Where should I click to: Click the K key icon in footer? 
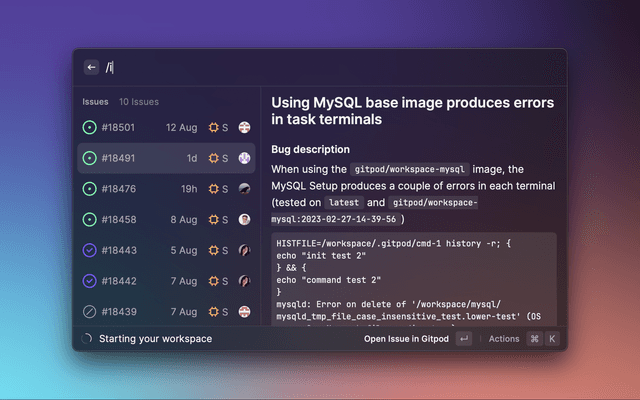[551, 339]
